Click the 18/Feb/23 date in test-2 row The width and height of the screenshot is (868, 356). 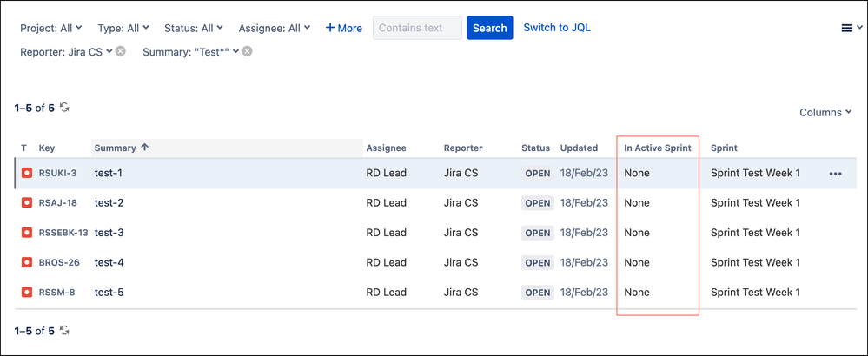pos(584,203)
